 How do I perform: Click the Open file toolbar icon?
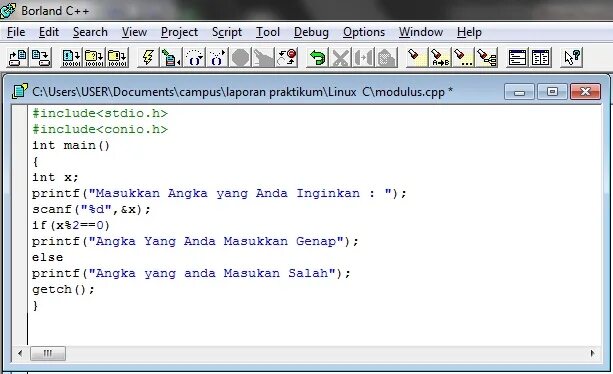tap(18, 58)
